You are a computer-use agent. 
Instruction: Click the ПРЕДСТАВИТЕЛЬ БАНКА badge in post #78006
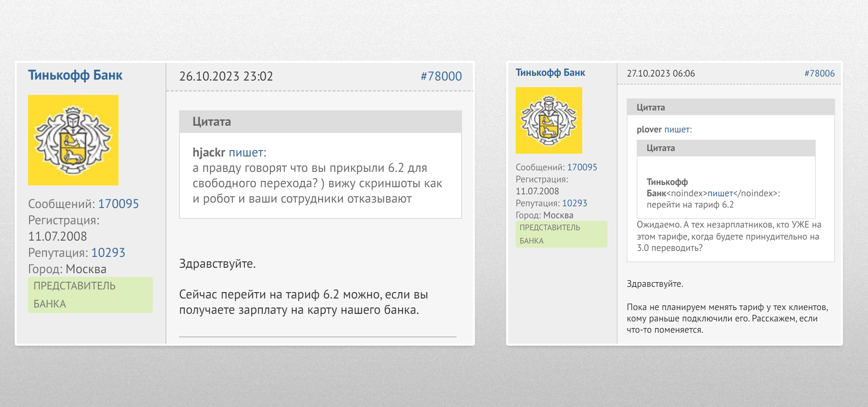pyautogui.click(x=561, y=234)
